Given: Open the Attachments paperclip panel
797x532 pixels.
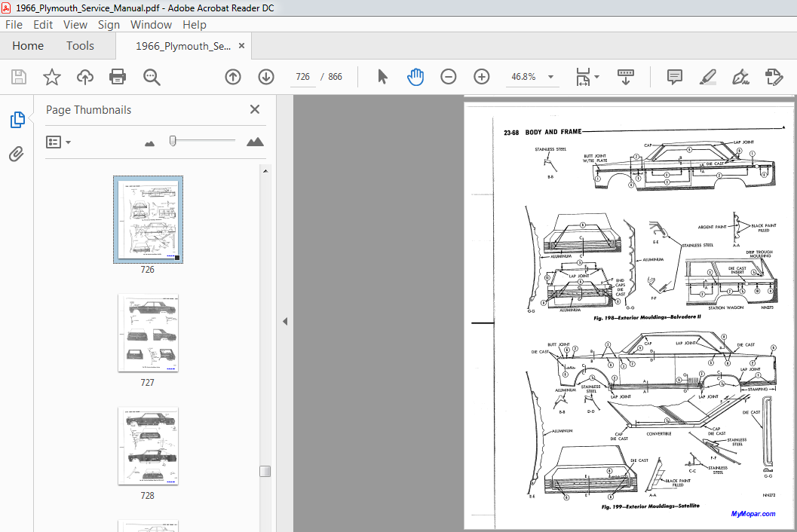Looking at the screenshot, I should (x=17, y=154).
